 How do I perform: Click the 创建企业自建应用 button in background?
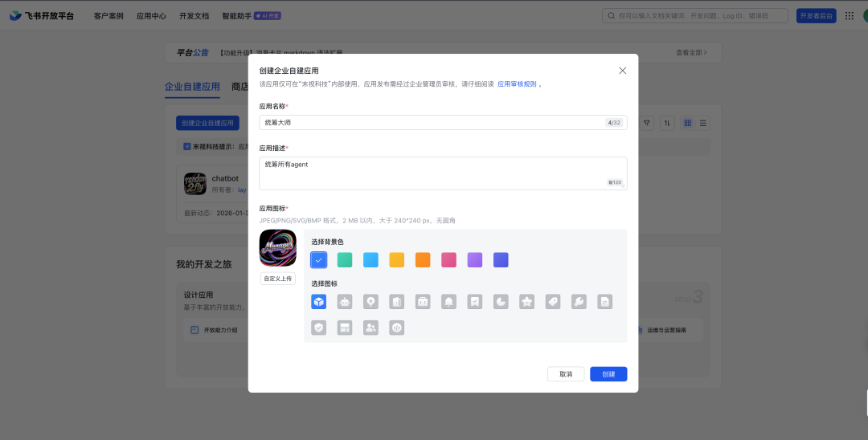pyautogui.click(x=207, y=123)
